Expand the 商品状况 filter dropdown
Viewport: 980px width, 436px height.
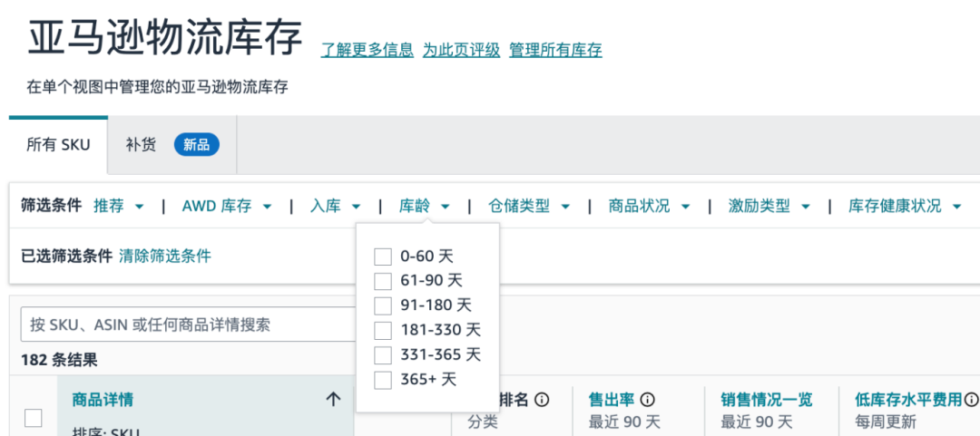(x=650, y=206)
